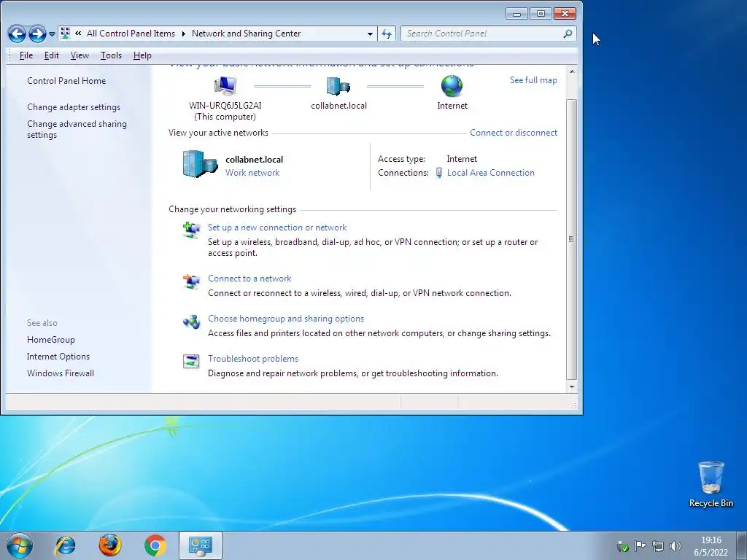This screenshot has height=560, width=747.
Task: Click the security shield tray icon
Action: [622, 546]
